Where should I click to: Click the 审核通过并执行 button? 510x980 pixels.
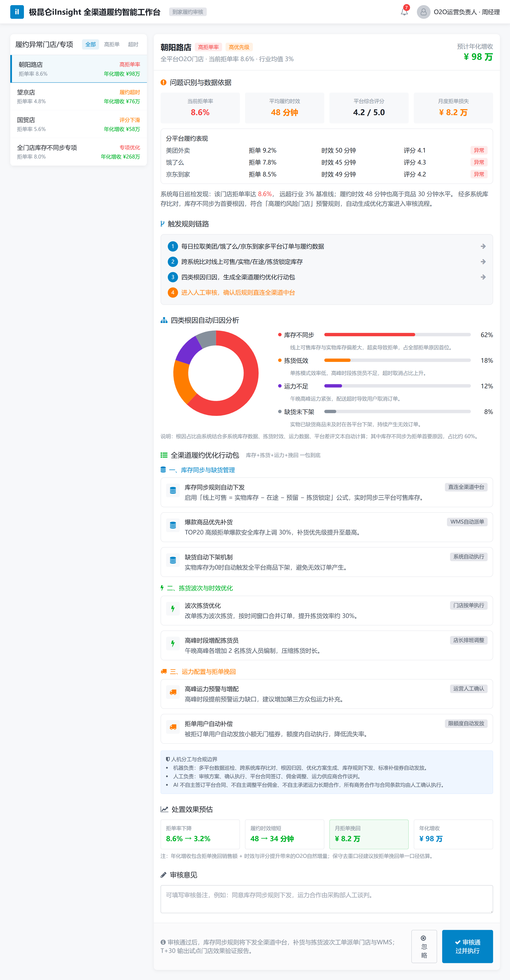tap(467, 946)
